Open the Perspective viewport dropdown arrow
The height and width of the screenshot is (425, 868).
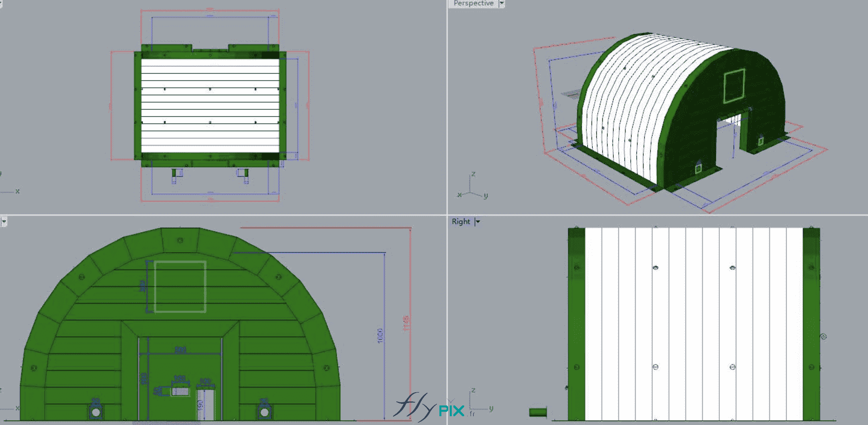tap(502, 3)
